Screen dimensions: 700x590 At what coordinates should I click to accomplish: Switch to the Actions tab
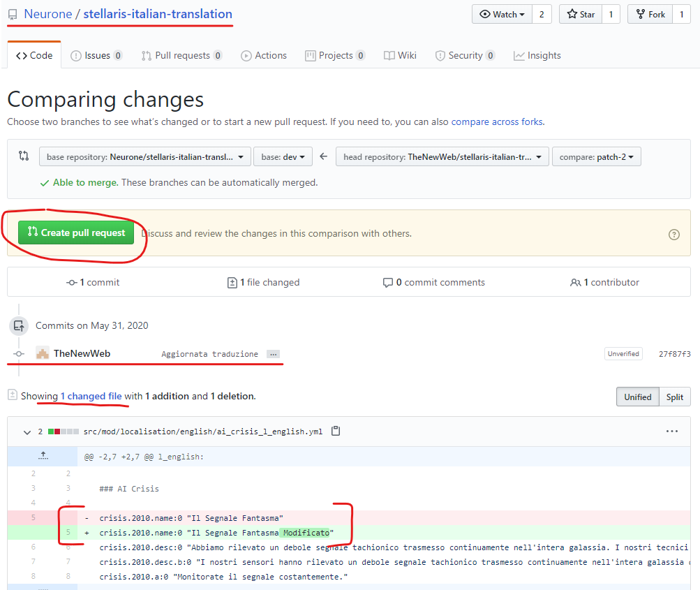pos(264,55)
